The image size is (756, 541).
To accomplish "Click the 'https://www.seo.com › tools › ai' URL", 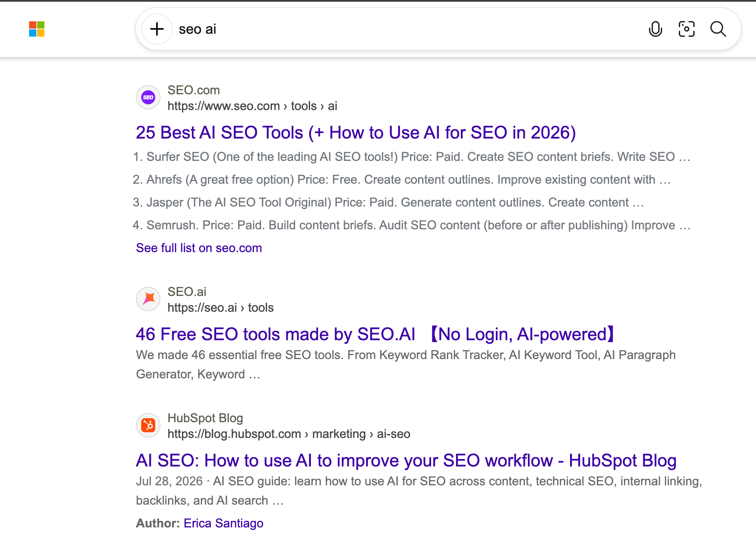I will (252, 106).
